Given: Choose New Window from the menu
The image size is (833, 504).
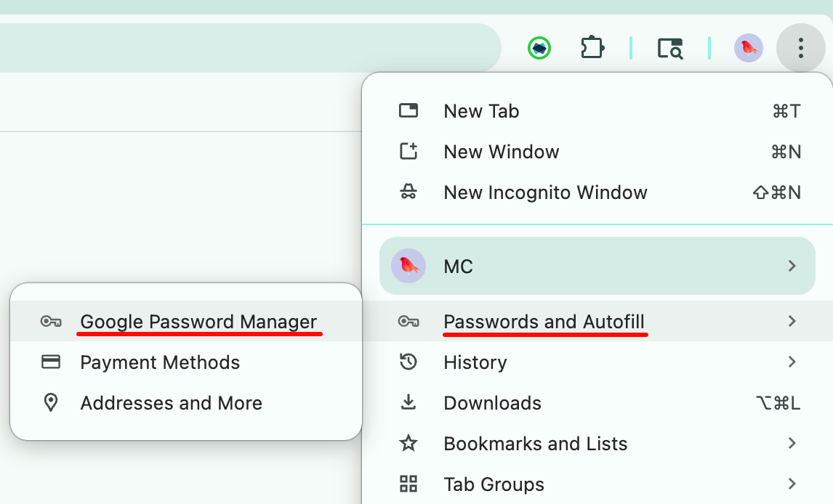Looking at the screenshot, I should (x=597, y=152).
